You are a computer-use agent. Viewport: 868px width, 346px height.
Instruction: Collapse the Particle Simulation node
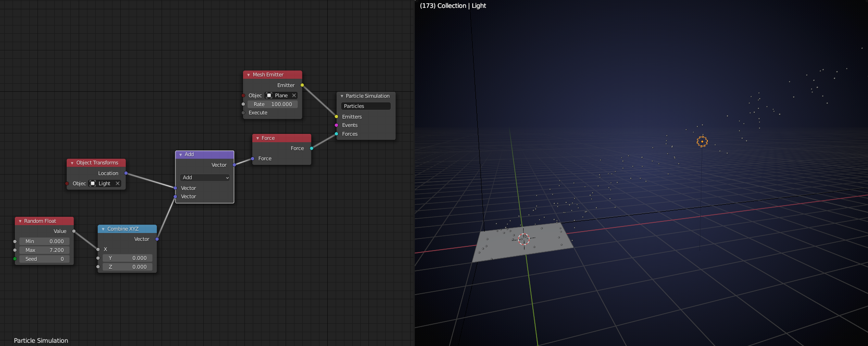pyautogui.click(x=342, y=96)
